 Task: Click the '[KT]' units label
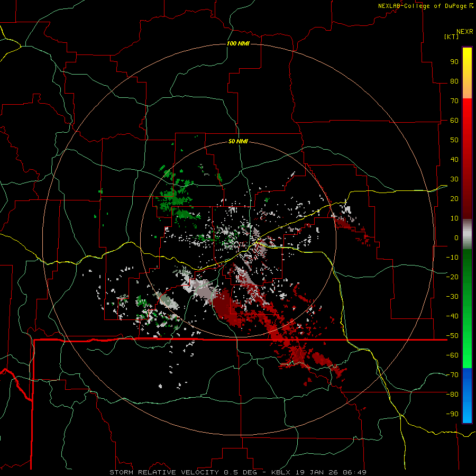(452, 36)
